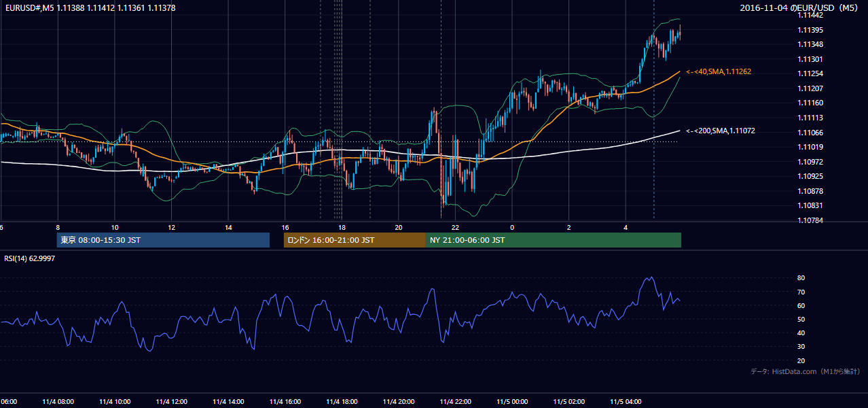Click the 11/5 04:00 time label

[x=626, y=402]
